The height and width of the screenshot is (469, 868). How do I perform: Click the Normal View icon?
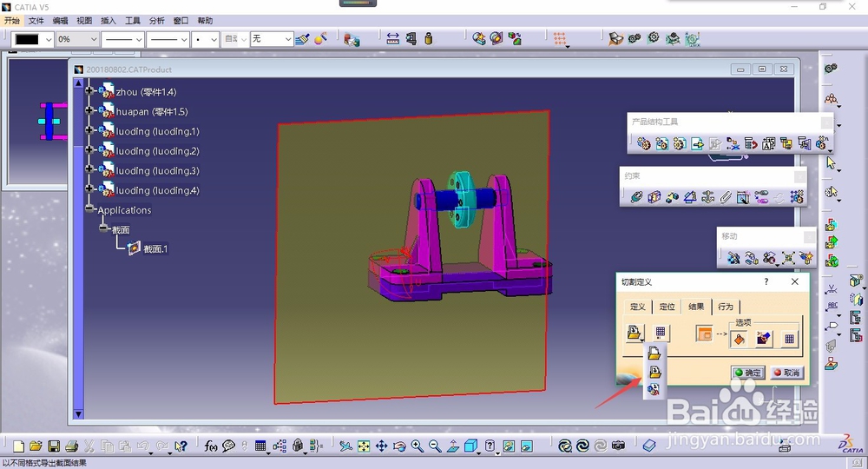[453, 446]
